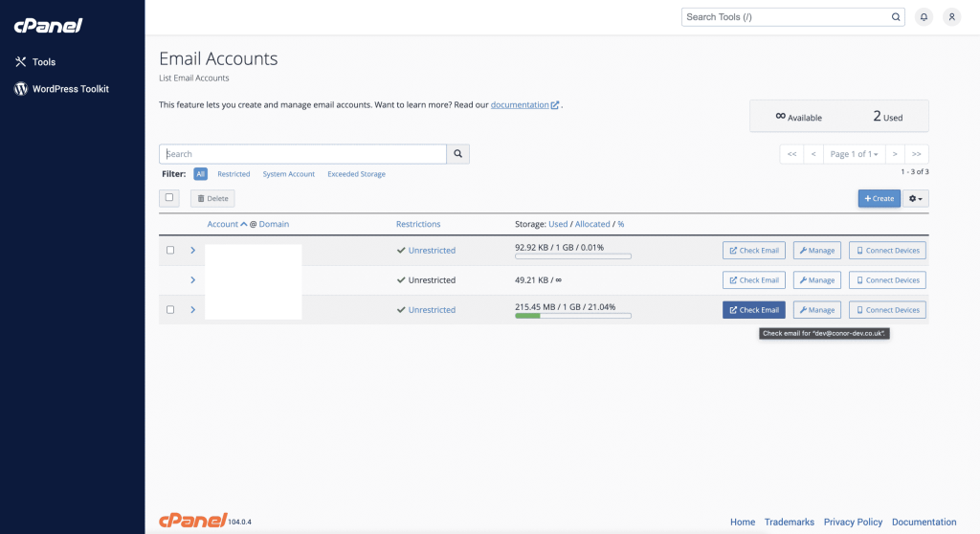980x534 pixels.
Task: Click the WordPress logo icon
Action: [x=21, y=89]
